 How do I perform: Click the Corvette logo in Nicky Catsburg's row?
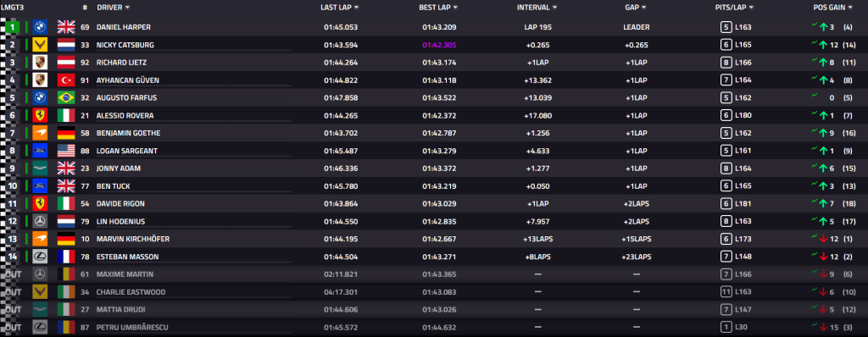(40, 45)
